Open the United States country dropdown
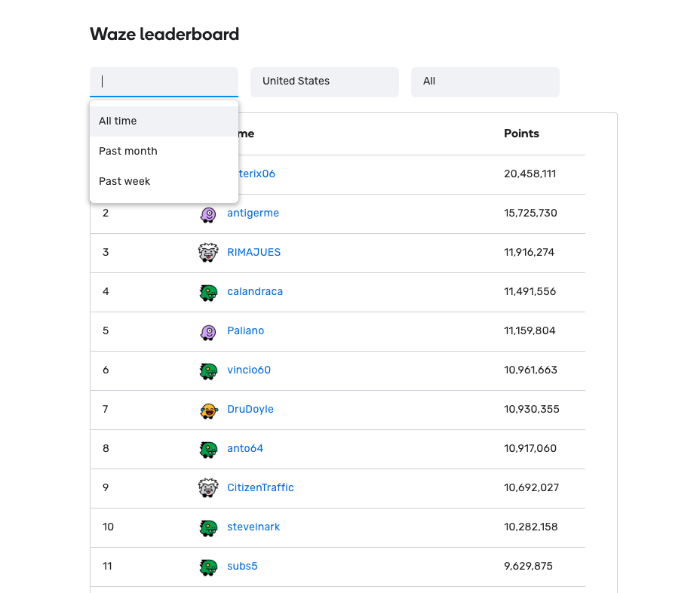Viewport: 700px width, 593px height. [324, 81]
